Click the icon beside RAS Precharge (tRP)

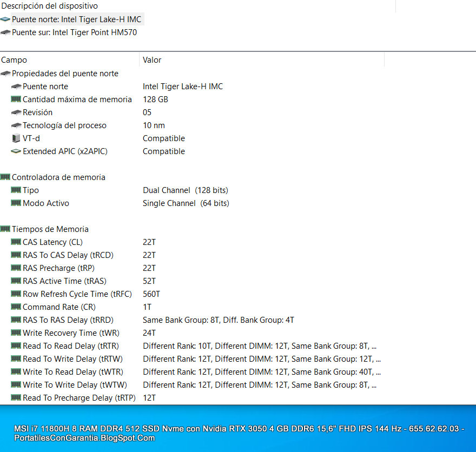[16, 268]
